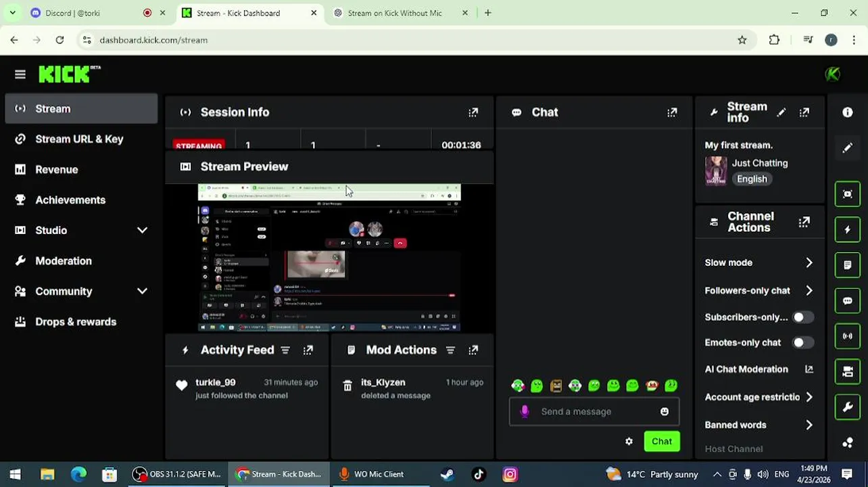Pop out the Stream info panel
This screenshot has height=487, width=868.
(804, 112)
